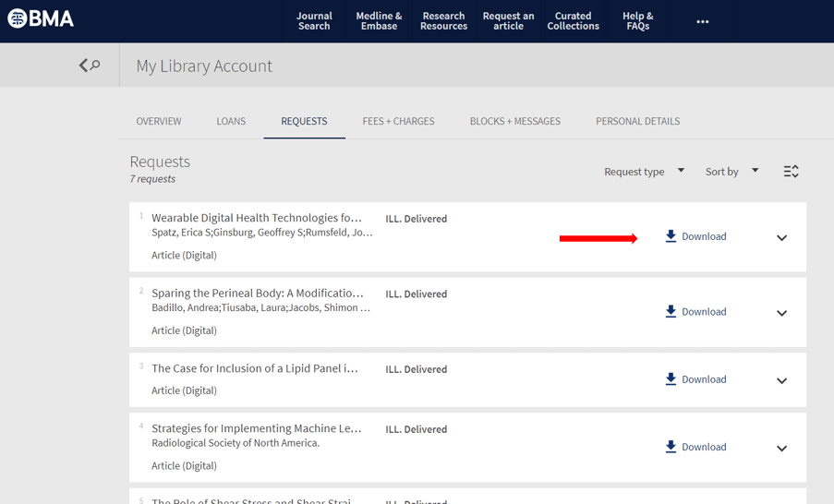This screenshot has width=834, height=504.
Task: Download the Sparing the Perineal Body article
Action: (695, 312)
